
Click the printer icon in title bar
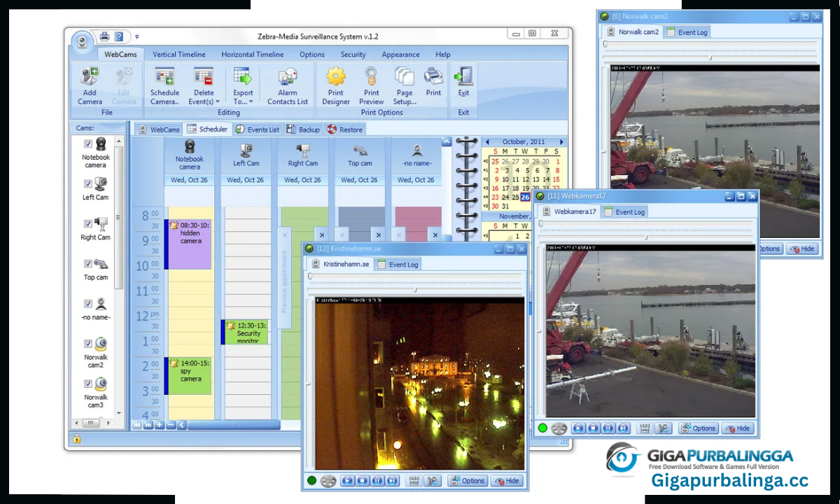(104, 36)
